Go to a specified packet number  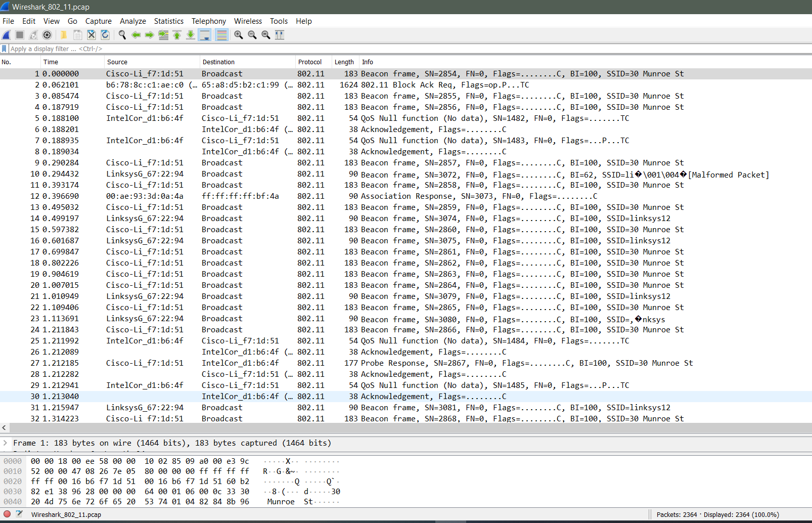[163, 35]
